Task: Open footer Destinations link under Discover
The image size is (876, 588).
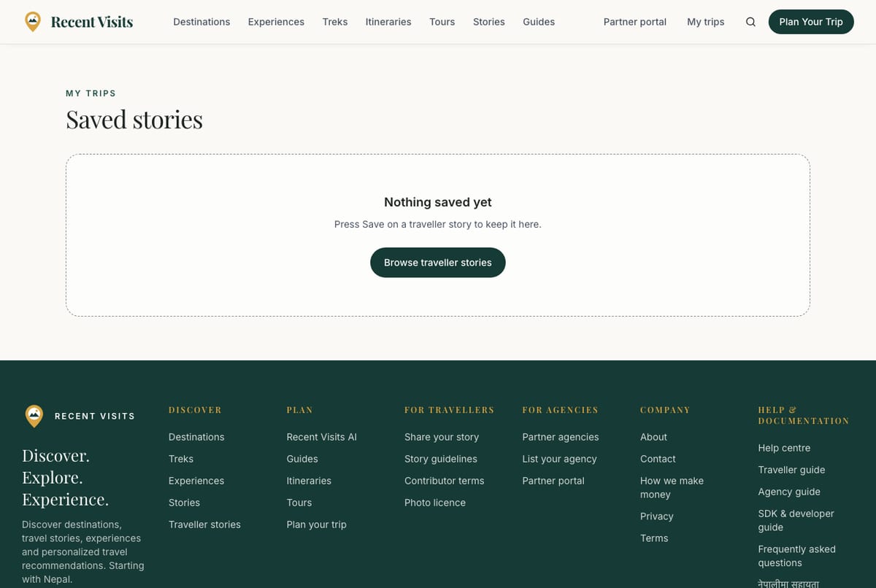Action: click(x=196, y=437)
